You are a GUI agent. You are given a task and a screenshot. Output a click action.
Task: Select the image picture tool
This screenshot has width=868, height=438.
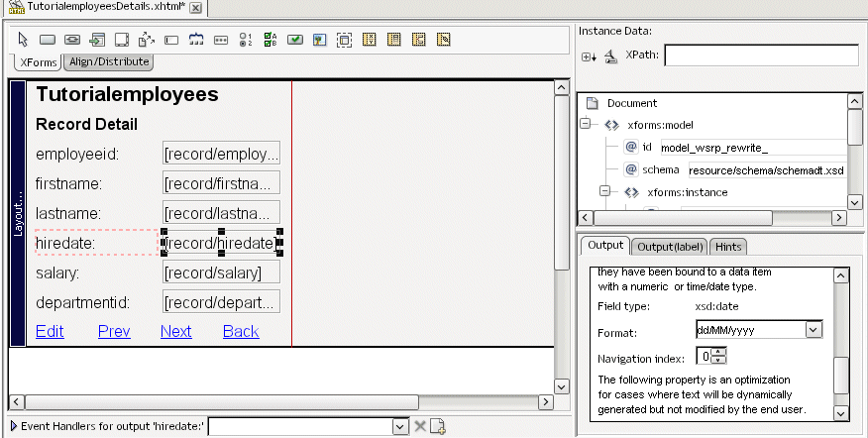(x=320, y=40)
